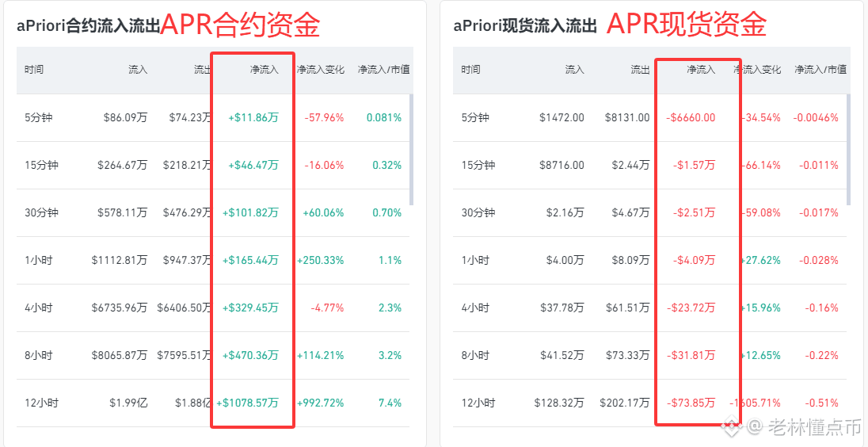Viewport: 868px width, 447px height.
Task: Select the 12小时 row in the 现货 table
Action: click(x=650, y=403)
